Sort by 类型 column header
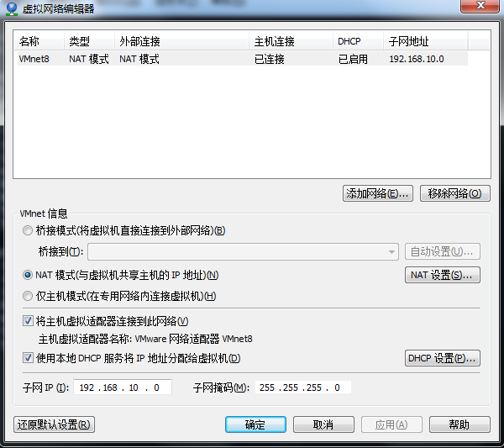This screenshot has width=504, height=448. [89, 41]
